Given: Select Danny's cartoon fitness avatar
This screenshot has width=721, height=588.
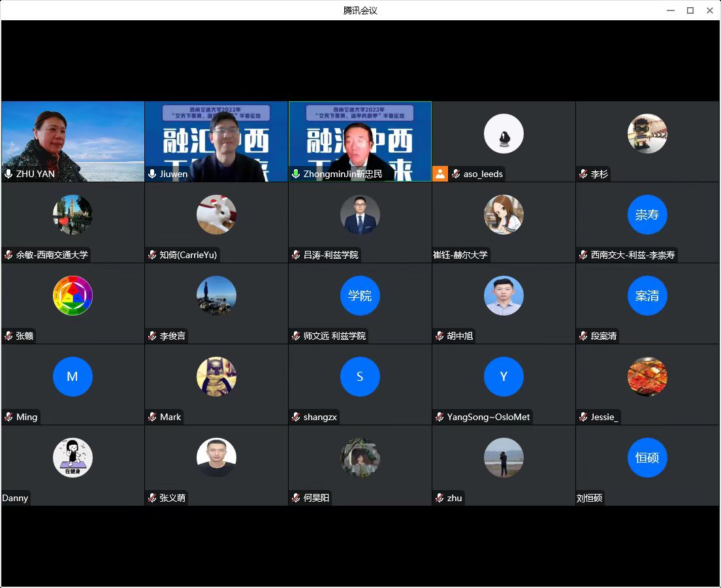Looking at the screenshot, I should pos(72,458).
